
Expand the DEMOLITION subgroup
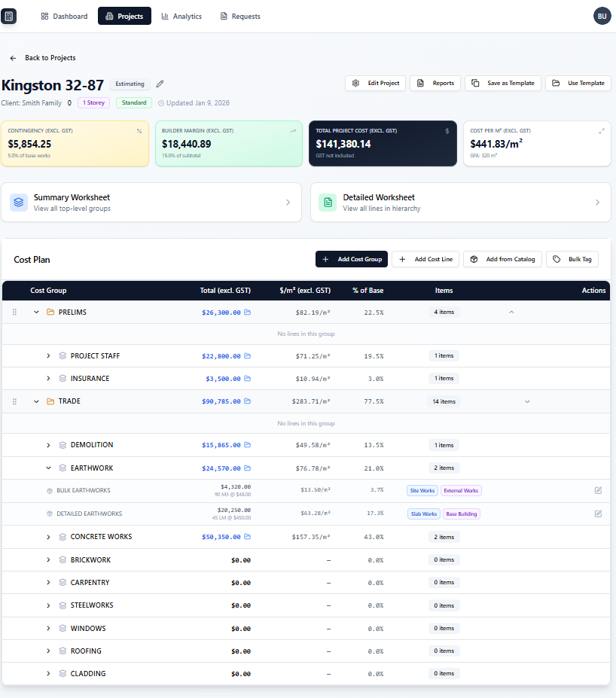pyautogui.click(x=48, y=445)
